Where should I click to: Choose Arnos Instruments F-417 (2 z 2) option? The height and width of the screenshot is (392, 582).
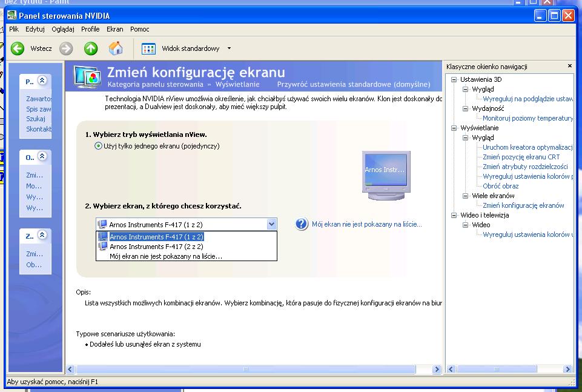point(187,246)
